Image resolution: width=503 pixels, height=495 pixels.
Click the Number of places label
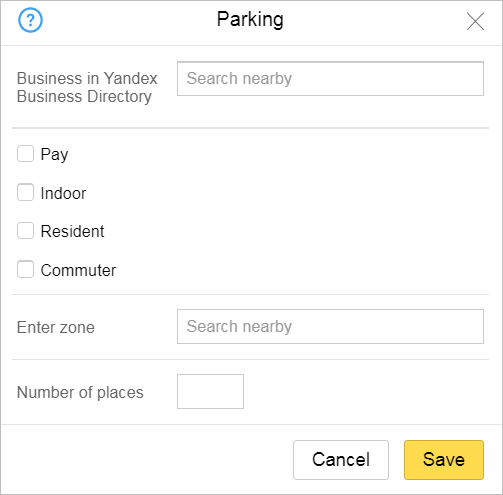pos(80,392)
